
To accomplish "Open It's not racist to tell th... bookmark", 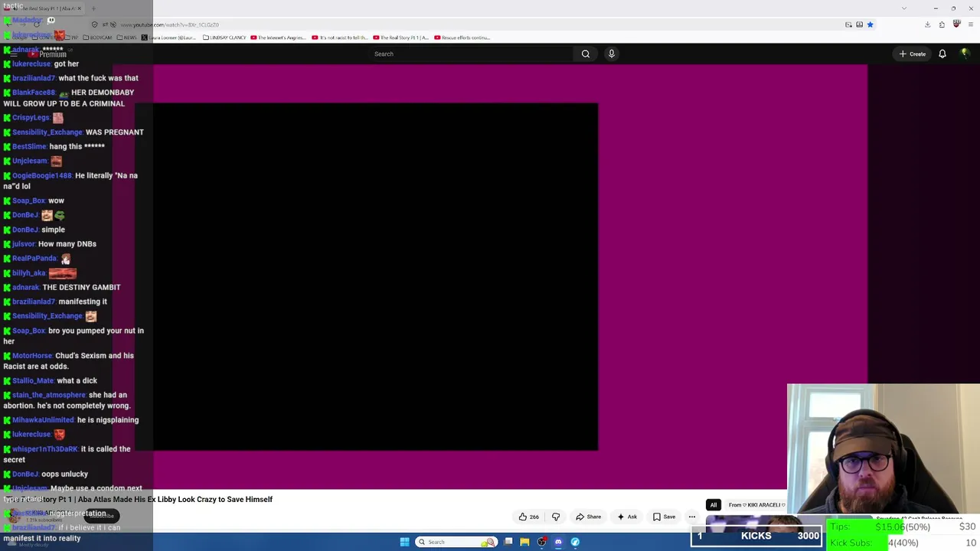I will pyautogui.click(x=340, y=37).
